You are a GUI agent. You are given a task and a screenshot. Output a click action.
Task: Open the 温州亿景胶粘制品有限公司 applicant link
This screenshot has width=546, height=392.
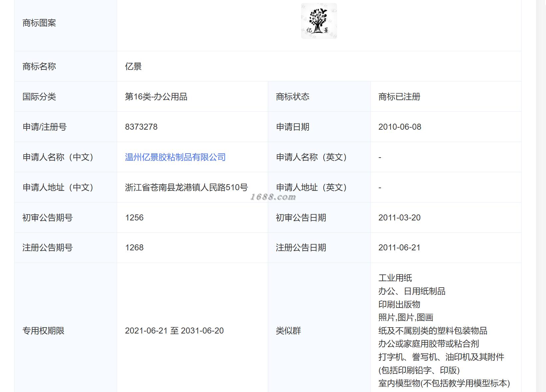tap(175, 157)
